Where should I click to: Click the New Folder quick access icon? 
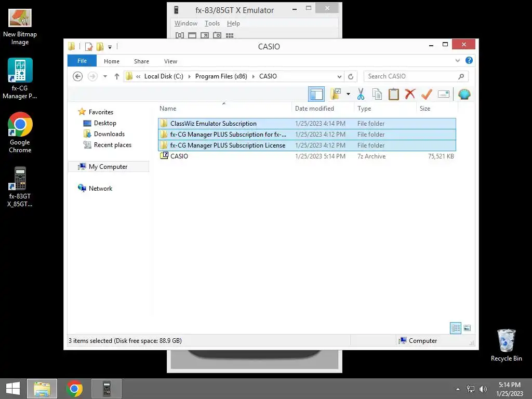pos(100,46)
